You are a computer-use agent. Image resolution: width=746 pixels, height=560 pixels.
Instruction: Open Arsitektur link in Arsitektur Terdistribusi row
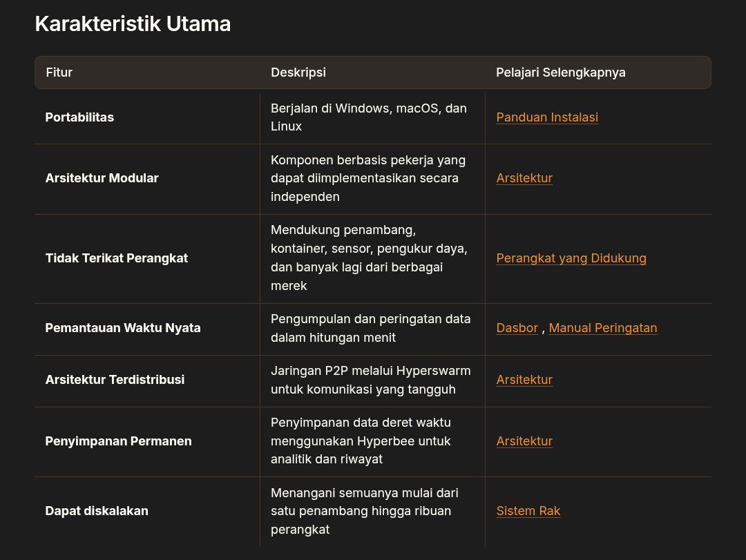pos(524,380)
